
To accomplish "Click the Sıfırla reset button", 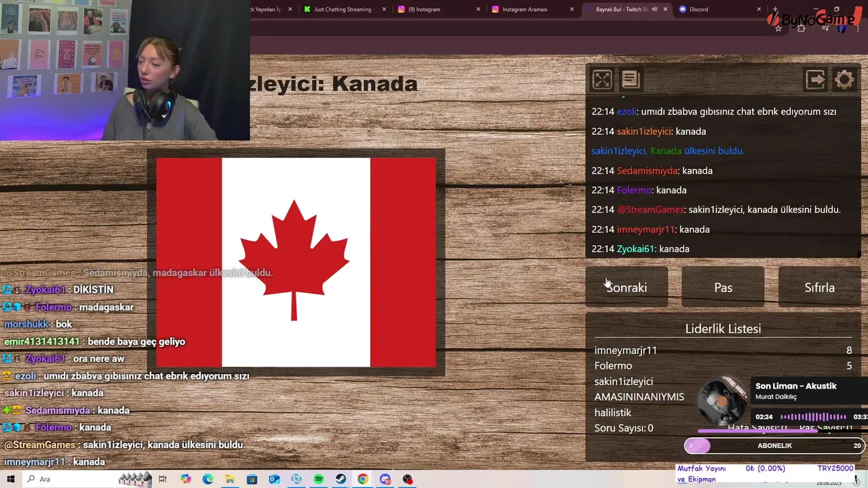I will 819,287.
